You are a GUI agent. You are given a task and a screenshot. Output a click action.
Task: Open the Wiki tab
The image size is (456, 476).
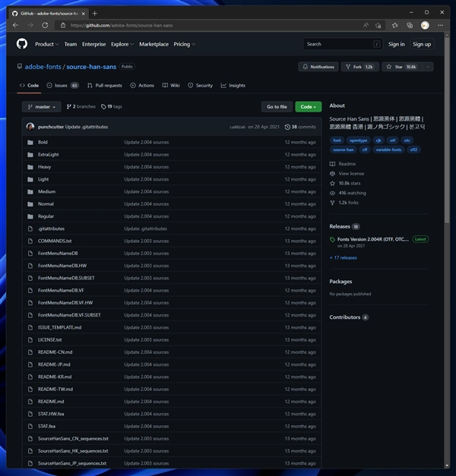(171, 85)
